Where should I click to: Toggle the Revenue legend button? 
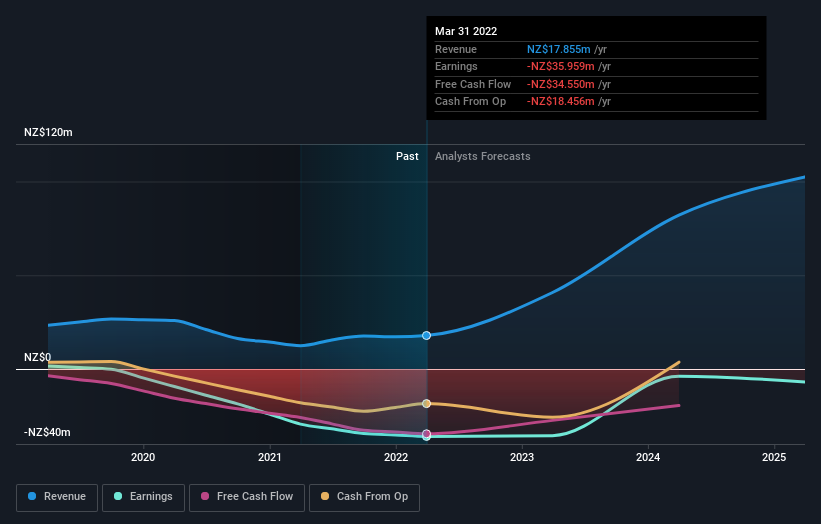coord(57,497)
